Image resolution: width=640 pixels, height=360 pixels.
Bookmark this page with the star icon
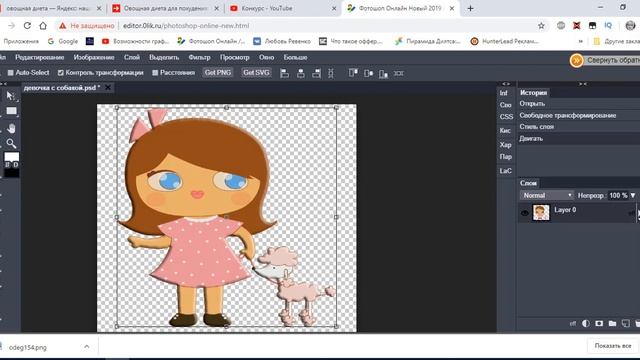(541, 26)
